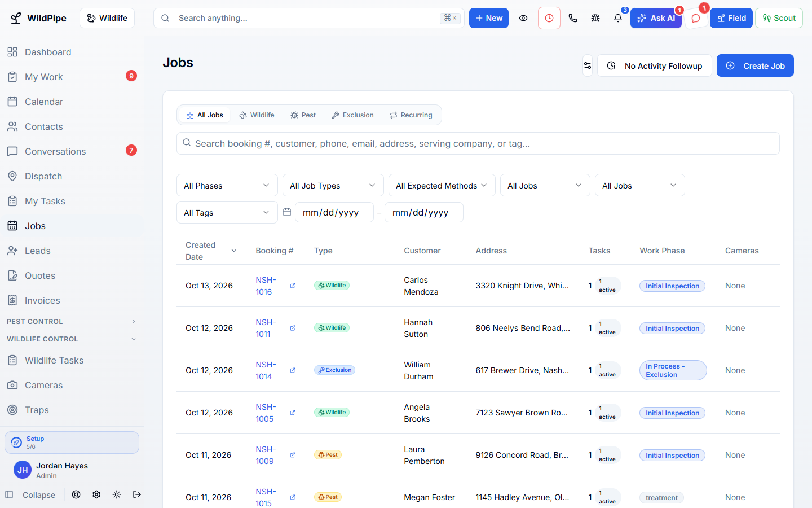Go to Dashboard in sidebar
Screen dimensions: 812x508
click(x=72, y=52)
